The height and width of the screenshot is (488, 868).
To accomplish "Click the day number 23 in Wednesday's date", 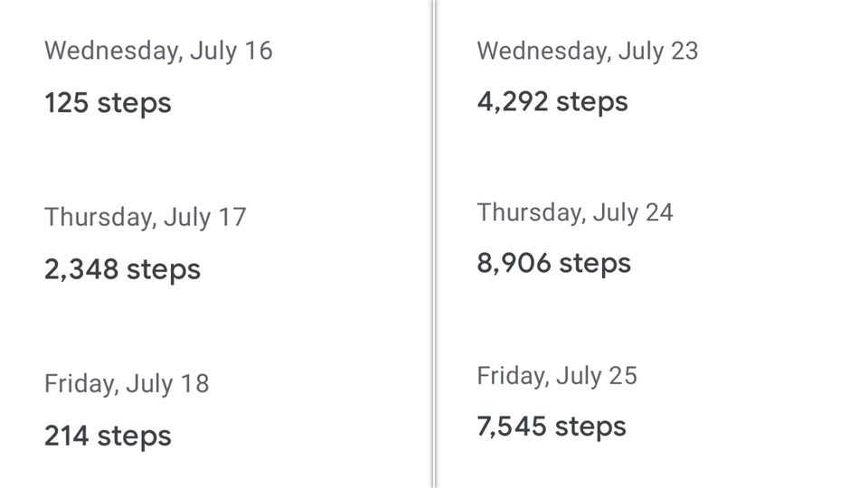I will (684, 51).
